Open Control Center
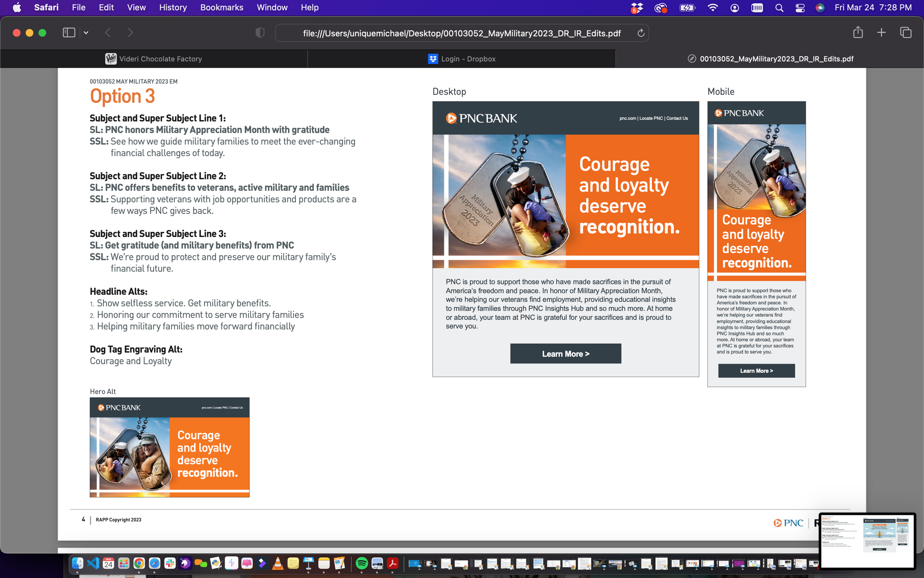924x578 pixels. [x=800, y=8]
